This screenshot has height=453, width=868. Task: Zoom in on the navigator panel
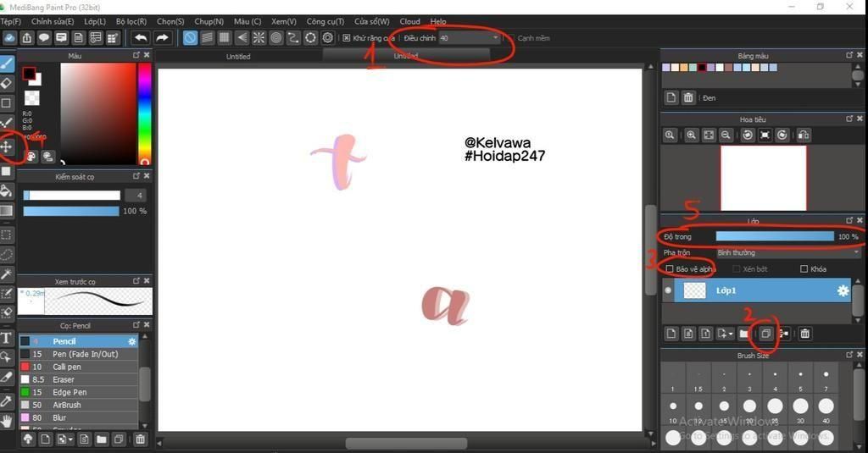691,135
